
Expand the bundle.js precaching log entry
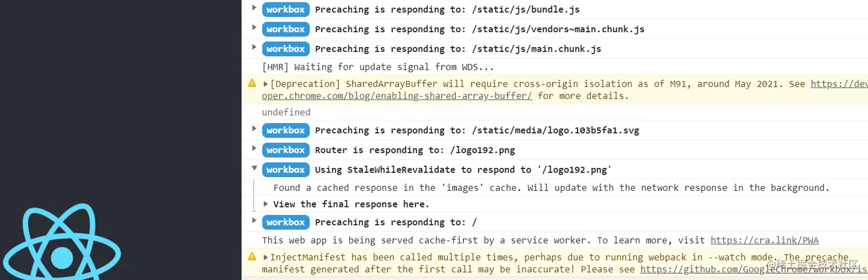tap(254, 7)
